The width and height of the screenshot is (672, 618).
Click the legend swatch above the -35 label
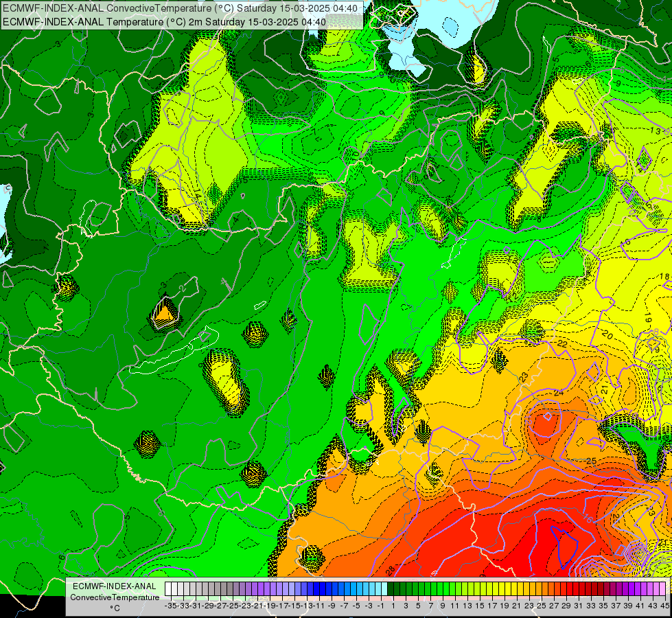[x=168, y=588]
